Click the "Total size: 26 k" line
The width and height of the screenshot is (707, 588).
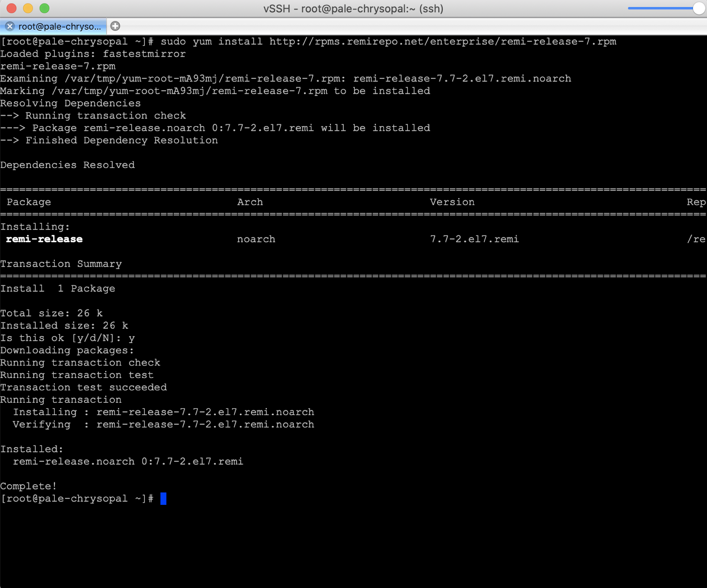pos(51,314)
